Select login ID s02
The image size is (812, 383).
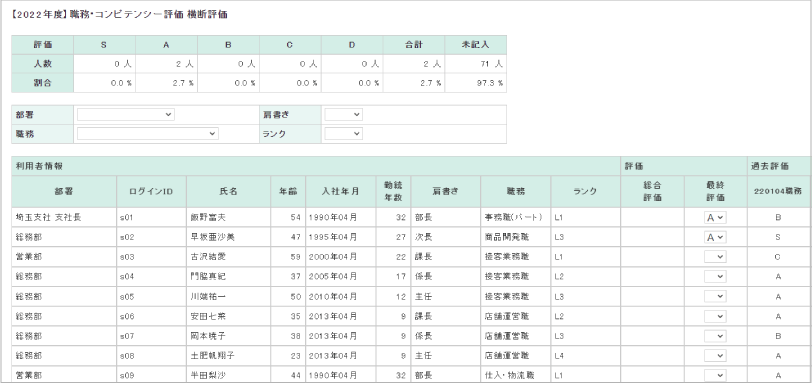126,237
